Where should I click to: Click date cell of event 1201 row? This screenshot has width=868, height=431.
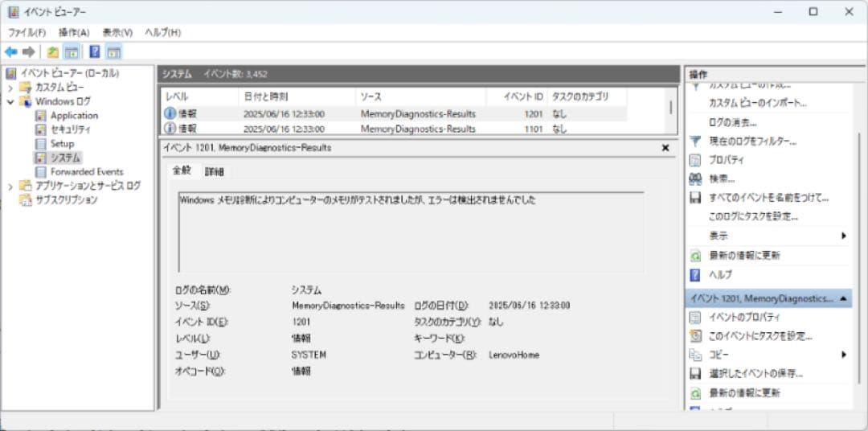pyautogui.click(x=284, y=115)
